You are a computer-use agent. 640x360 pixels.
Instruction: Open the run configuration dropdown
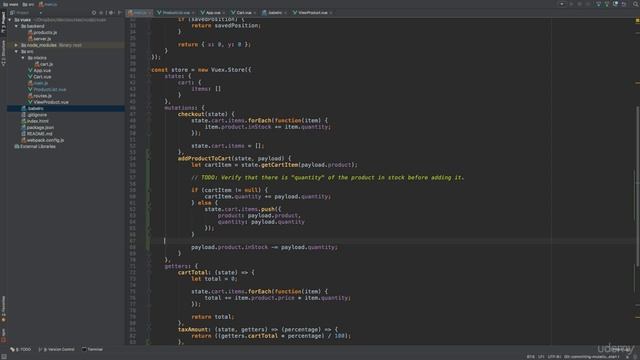point(562,4)
